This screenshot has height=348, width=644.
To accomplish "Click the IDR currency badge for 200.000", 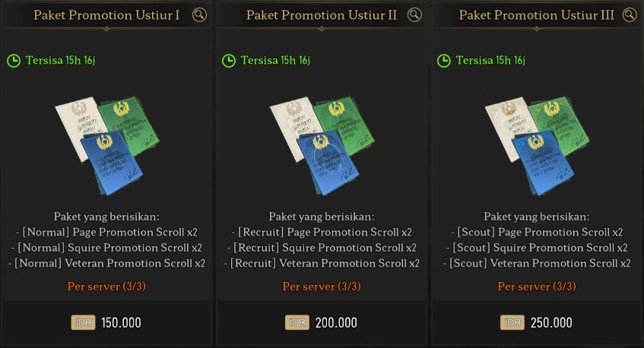I will [297, 323].
